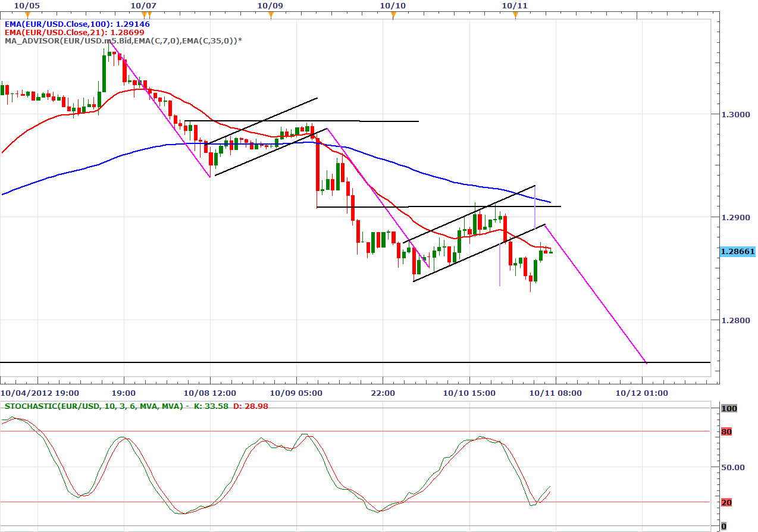Viewport: 758px width, 532px height.
Task: Select the orange marker below the 10/10 date
Action: [393, 14]
